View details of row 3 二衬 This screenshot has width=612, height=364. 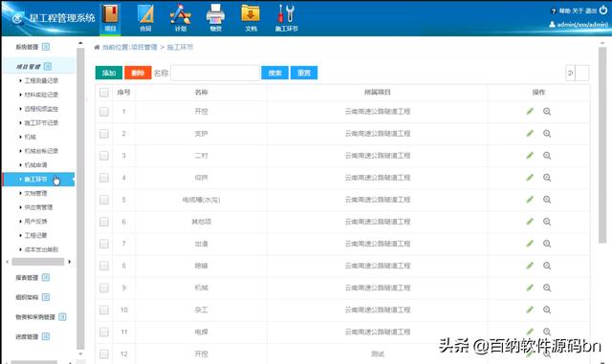(x=547, y=156)
